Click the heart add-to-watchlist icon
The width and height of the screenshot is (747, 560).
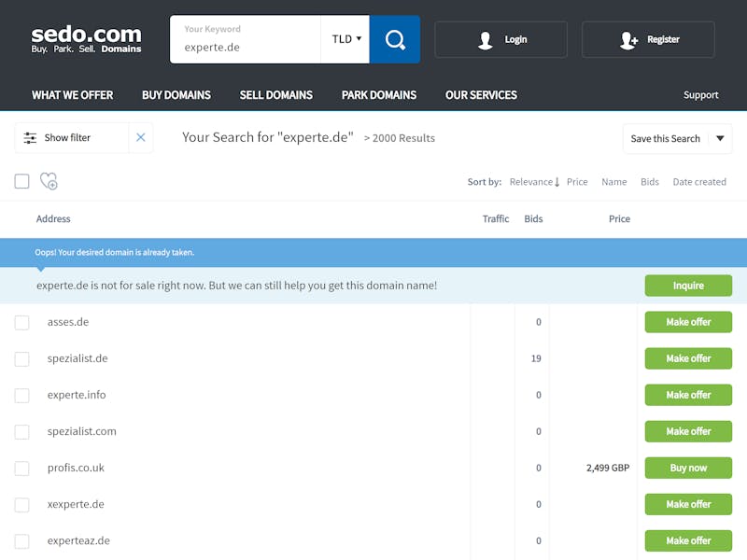tap(49, 181)
